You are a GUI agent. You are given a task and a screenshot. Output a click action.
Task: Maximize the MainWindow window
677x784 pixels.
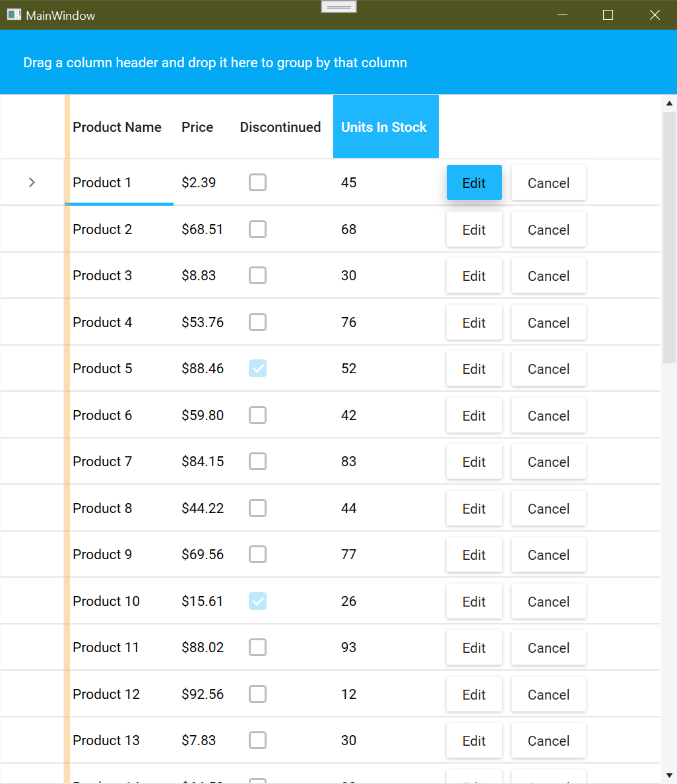point(608,15)
